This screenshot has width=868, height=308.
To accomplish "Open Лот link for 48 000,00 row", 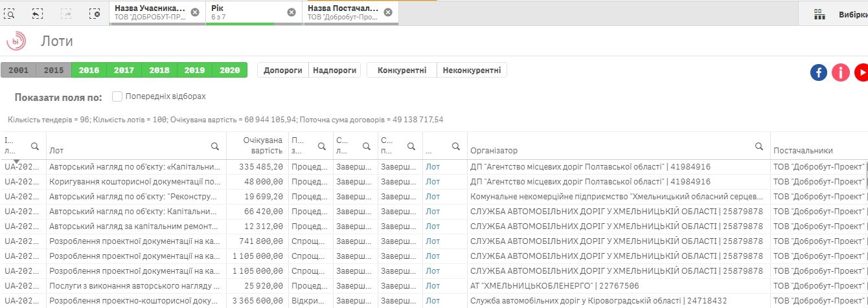I will [432, 181].
